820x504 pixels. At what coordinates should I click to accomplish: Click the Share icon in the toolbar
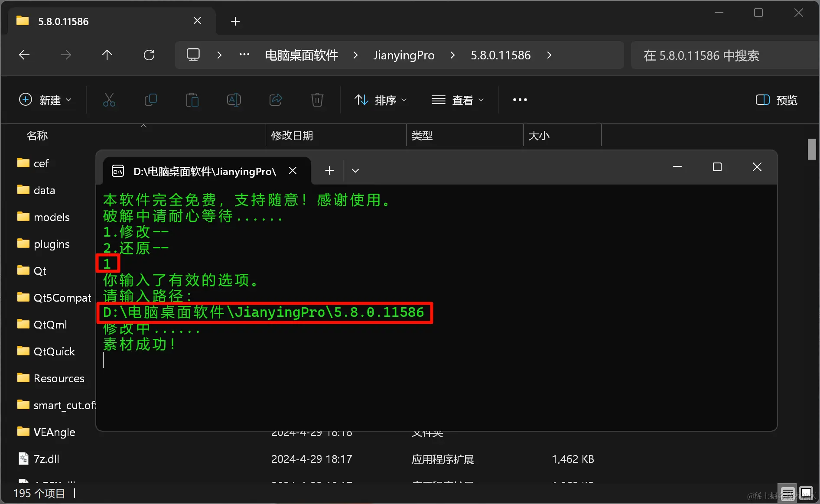[x=275, y=100]
